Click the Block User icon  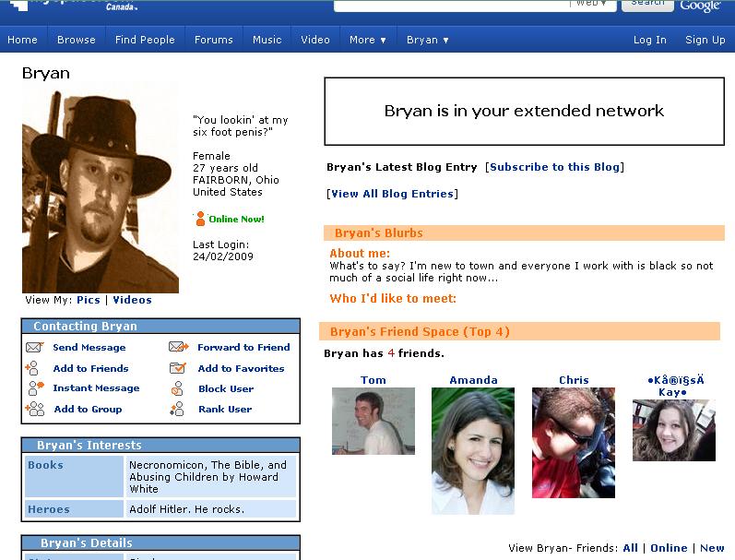click(x=177, y=388)
